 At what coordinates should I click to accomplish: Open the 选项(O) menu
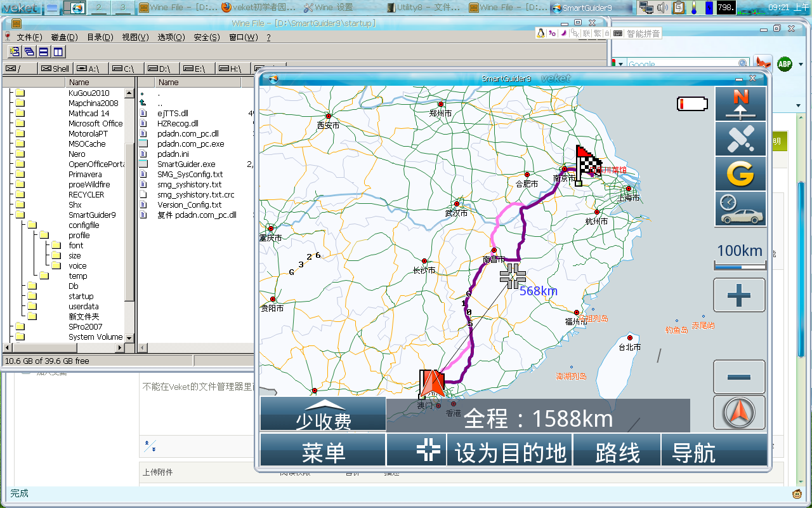pyautogui.click(x=171, y=37)
